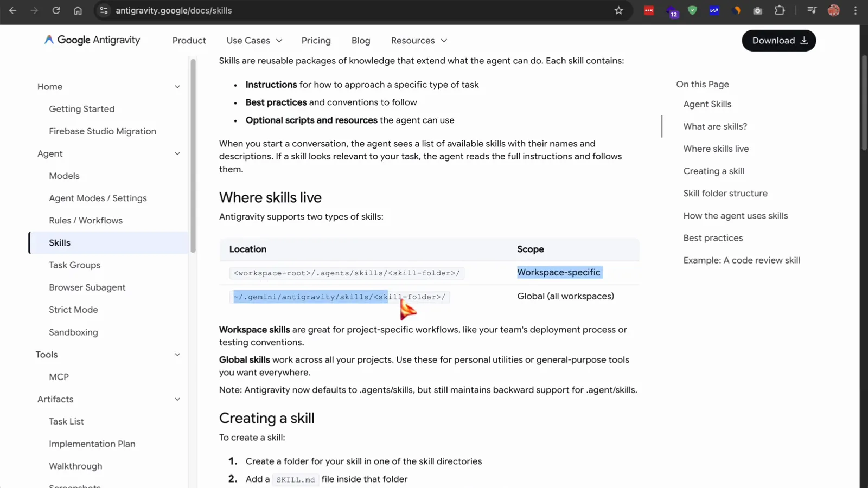Open the orange flame extension icon
Viewport: 868px width, 488px height.
pos(736,10)
